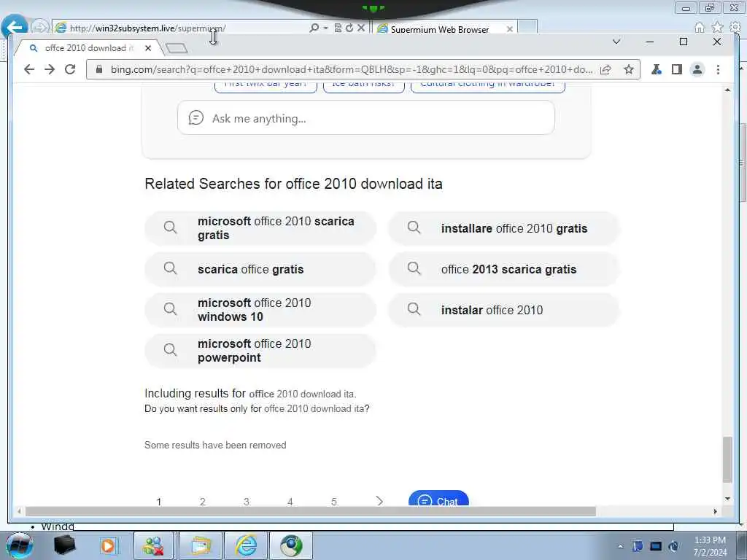Search scarica office gratis
Image resolution: width=747 pixels, height=560 pixels.
click(260, 269)
